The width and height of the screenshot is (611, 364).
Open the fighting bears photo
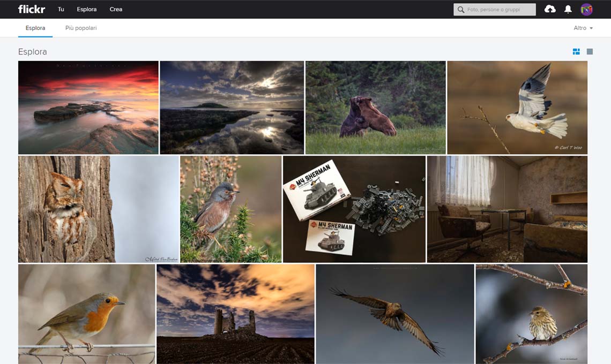[x=375, y=107]
